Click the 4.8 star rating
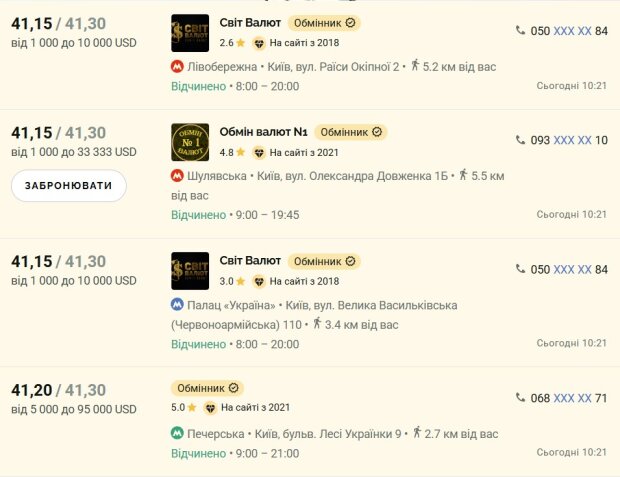 click(232, 152)
